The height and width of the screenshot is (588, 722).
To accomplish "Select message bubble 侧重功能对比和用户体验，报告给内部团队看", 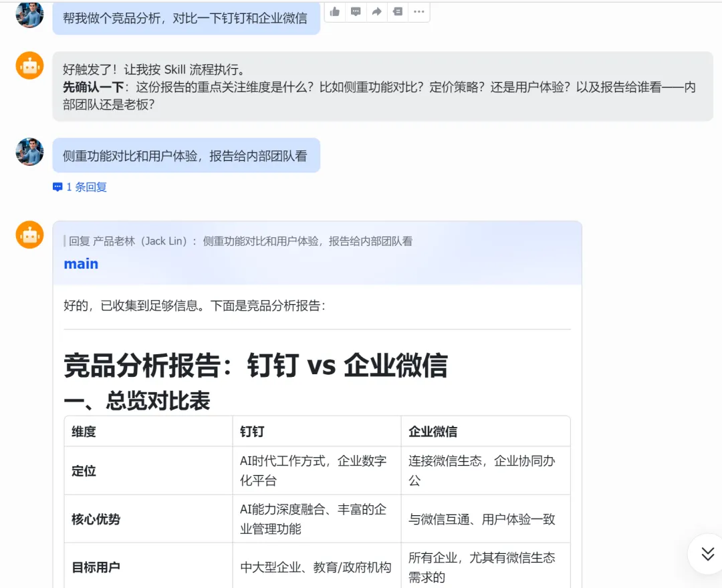I will 186,156.
